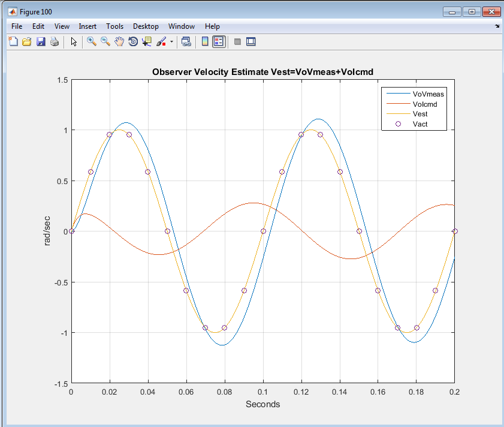Click the Vest legend entry
The width and height of the screenshot is (504, 427).
point(420,114)
